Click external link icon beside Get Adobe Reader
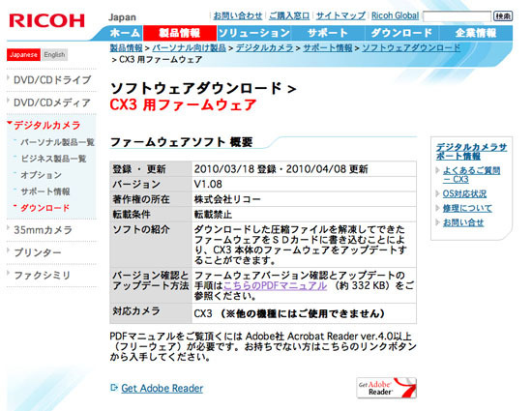The width and height of the screenshot is (532, 411). [x=114, y=387]
